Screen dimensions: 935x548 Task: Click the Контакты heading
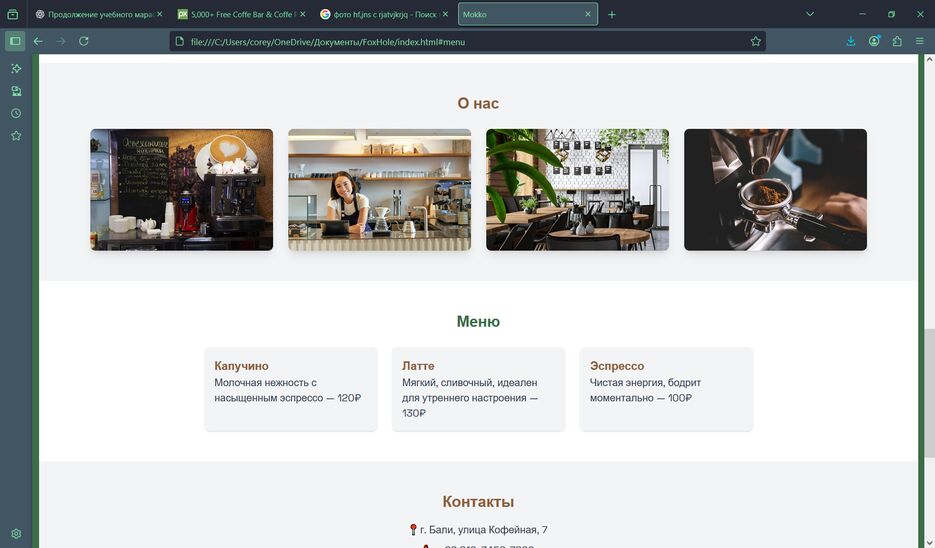coord(478,501)
